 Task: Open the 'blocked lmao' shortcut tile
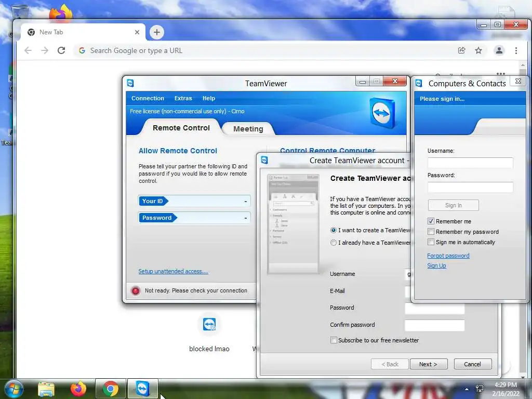tap(209, 332)
